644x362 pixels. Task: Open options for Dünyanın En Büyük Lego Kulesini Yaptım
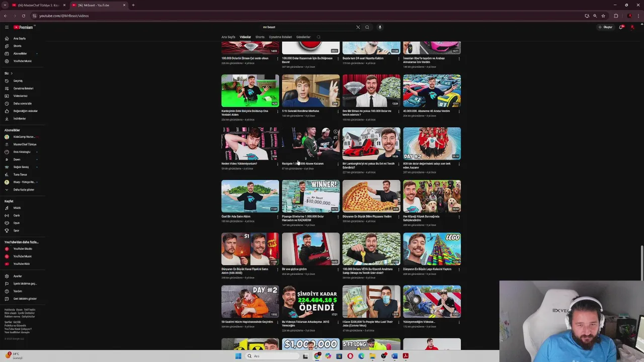[459, 269]
